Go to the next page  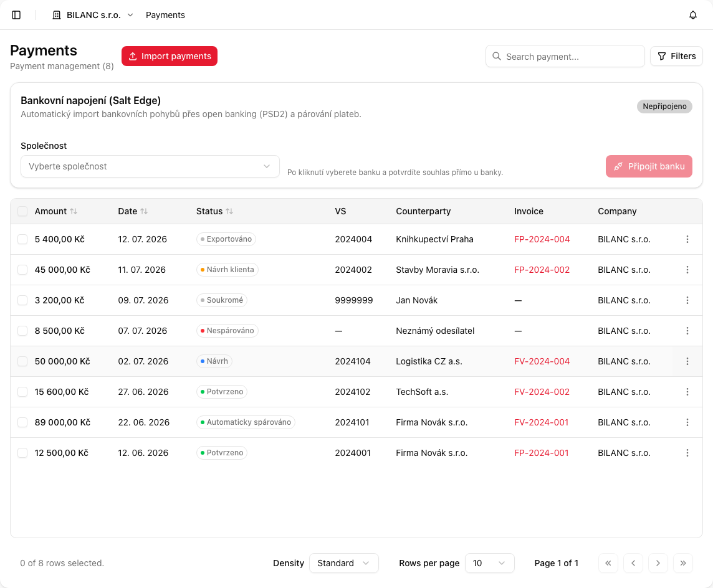point(658,563)
